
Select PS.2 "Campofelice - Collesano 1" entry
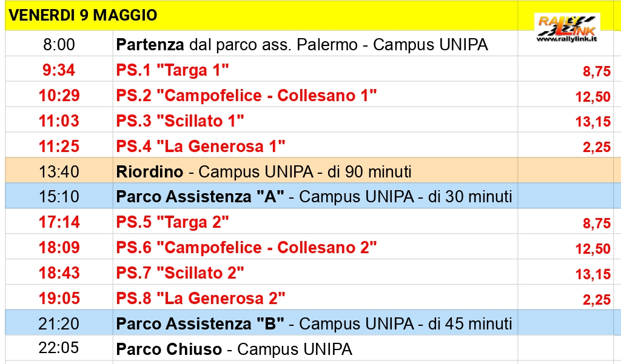[246, 95]
